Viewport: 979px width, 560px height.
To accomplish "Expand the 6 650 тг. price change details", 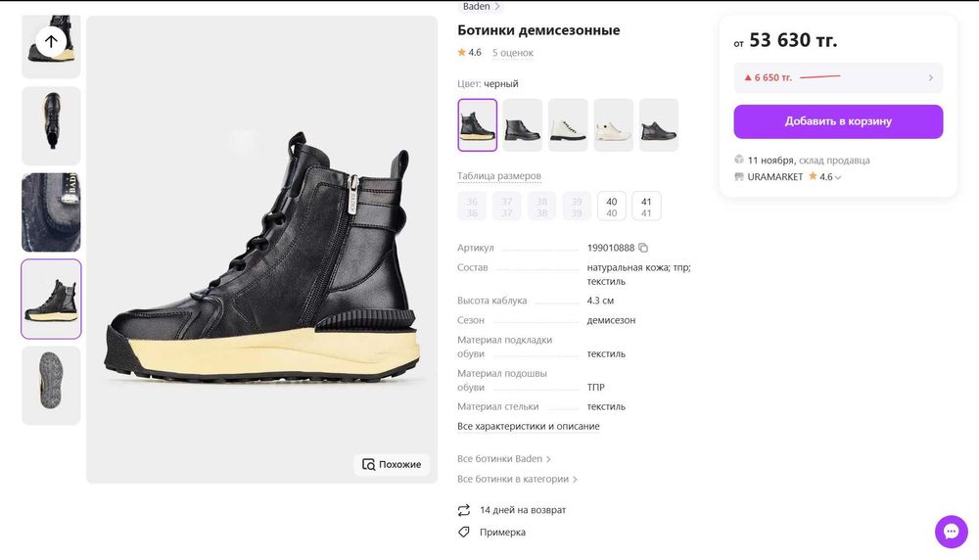I will pyautogui.click(x=930, y=77).
